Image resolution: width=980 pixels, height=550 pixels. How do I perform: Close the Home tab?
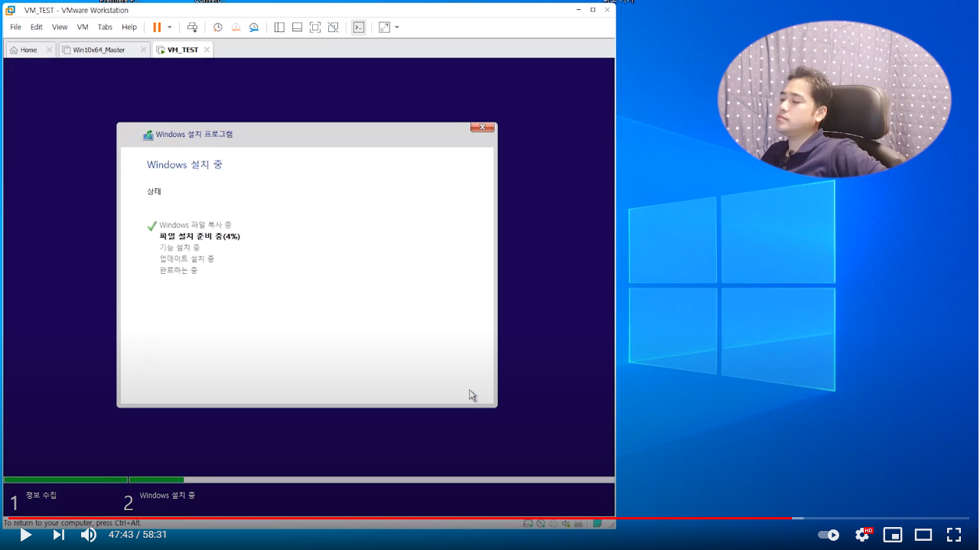pos(49,50)
